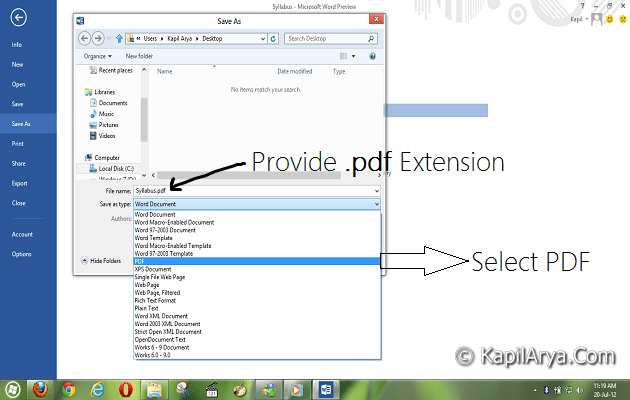The height and width of the screenshot is (400, 630).
Task: Expand the File name history dropdown
Action: (x=376, y=191)
